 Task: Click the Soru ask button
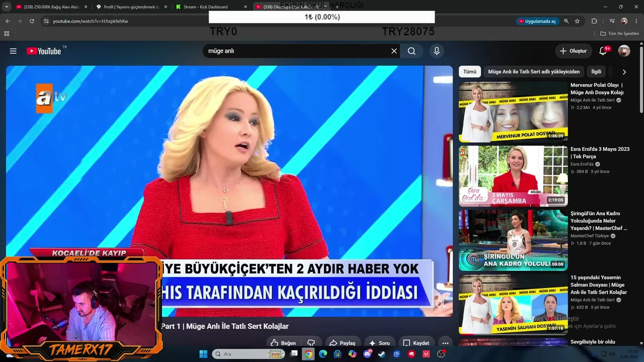(x=379, y=343)
